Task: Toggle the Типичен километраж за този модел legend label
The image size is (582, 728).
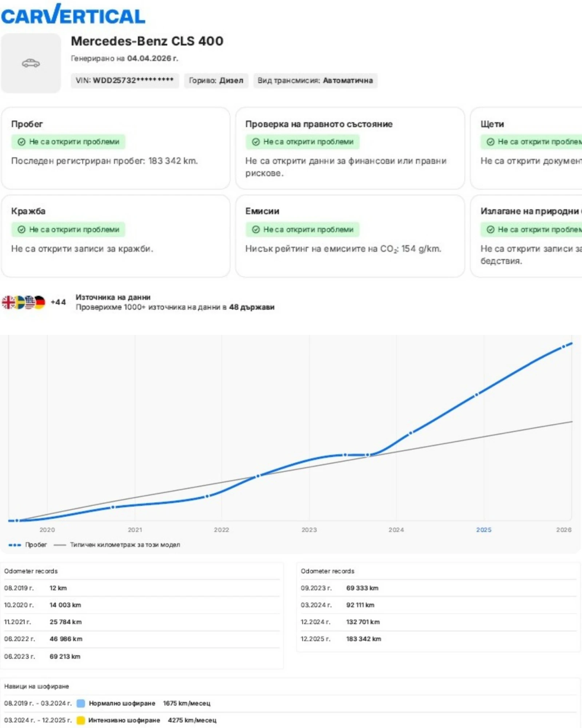Action: click(x=125, y=545)
